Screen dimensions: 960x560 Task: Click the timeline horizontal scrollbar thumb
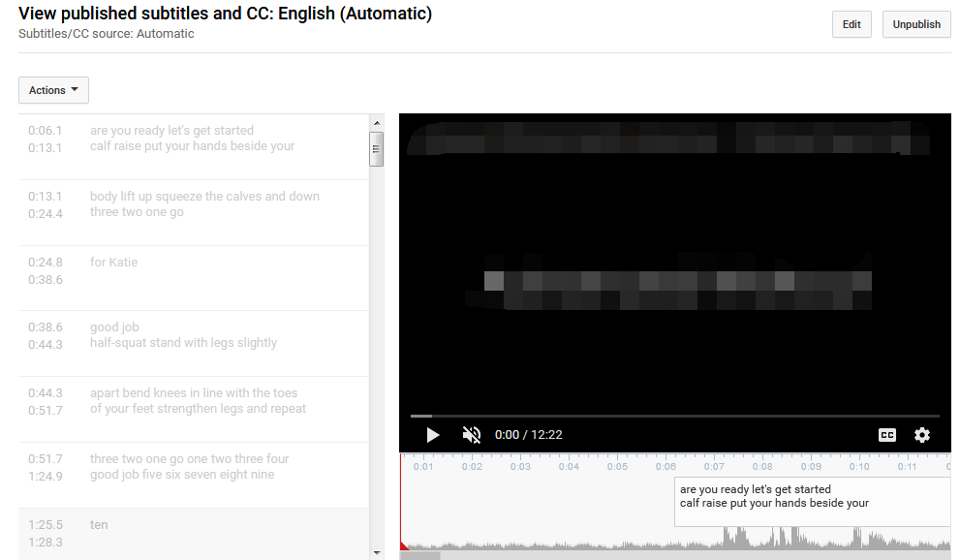(420, 556)
